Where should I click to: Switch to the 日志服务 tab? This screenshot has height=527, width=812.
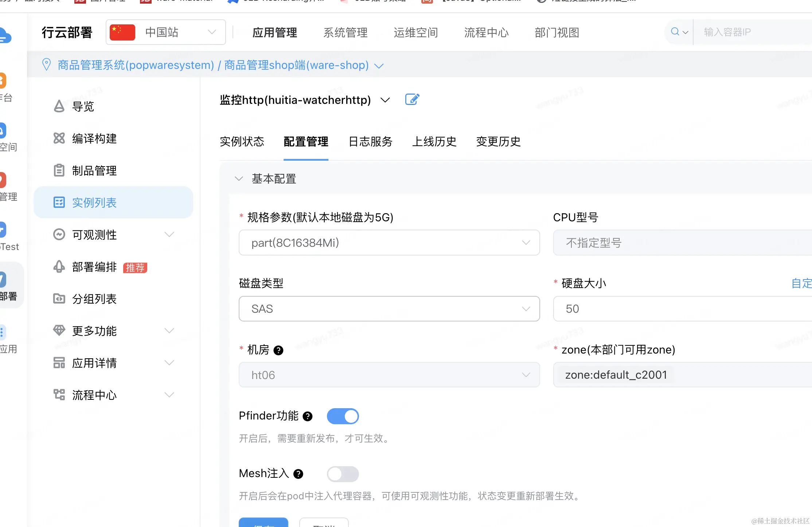pos(370,141)
